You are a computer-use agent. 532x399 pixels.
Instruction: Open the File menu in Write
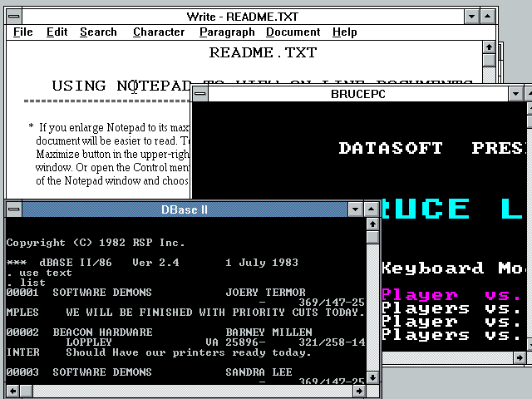coord(23,32)
